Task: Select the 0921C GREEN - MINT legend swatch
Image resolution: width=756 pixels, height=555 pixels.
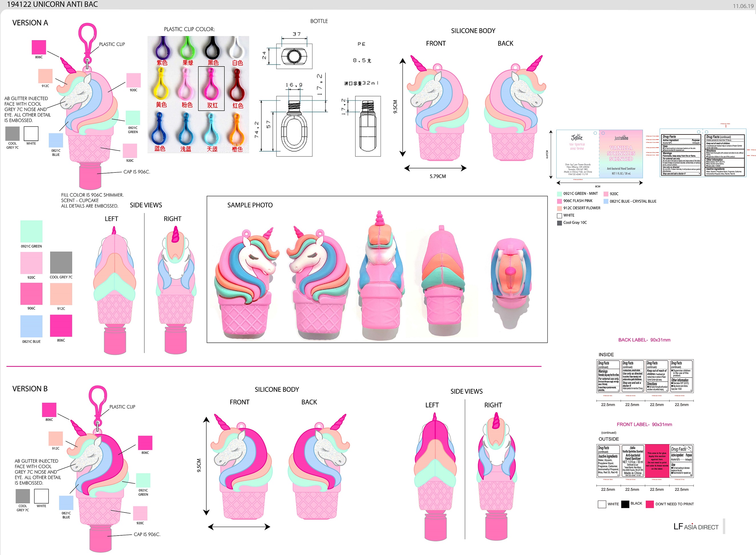Action: pos(559,194)
